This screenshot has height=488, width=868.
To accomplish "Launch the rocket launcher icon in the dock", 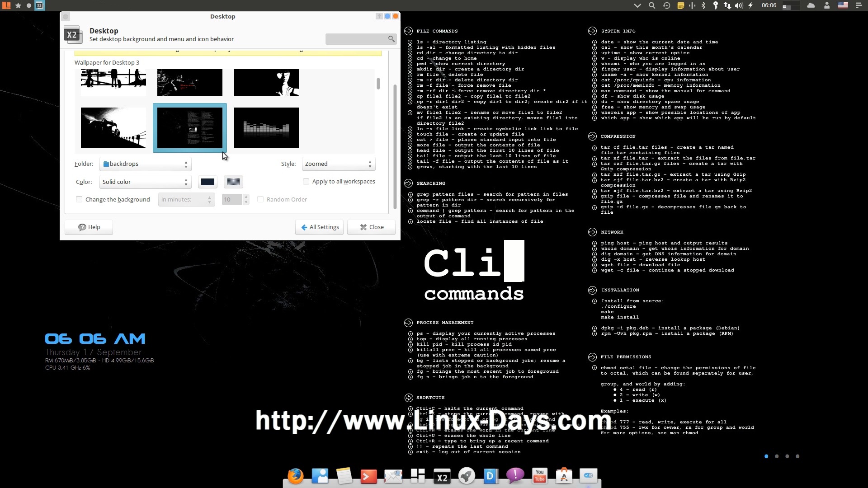I will coord(467,476).
